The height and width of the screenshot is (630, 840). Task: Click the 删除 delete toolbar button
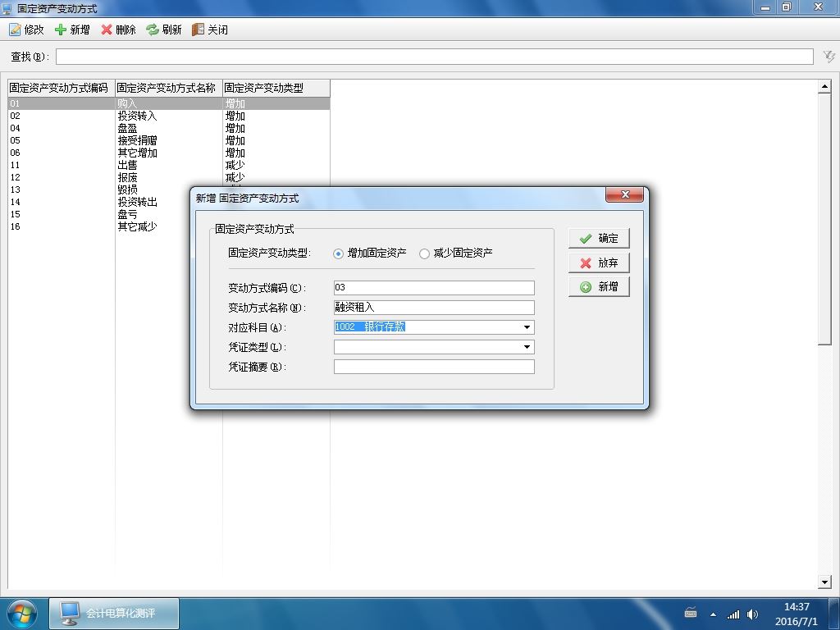(118, 30)
